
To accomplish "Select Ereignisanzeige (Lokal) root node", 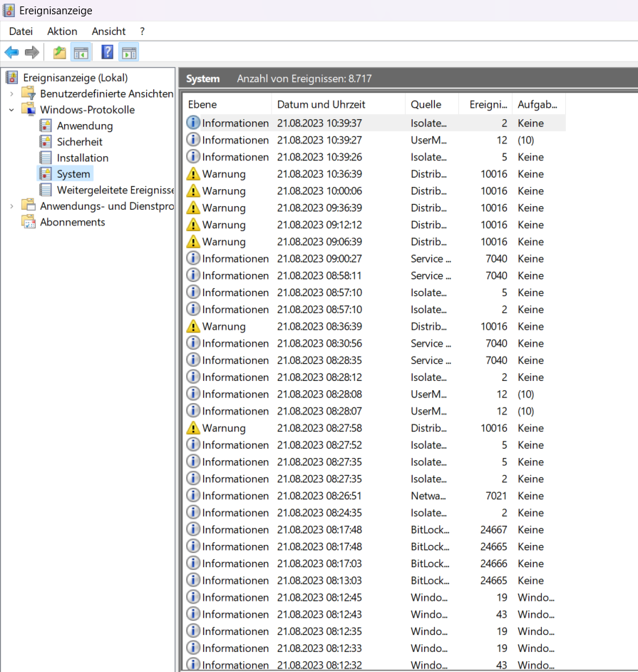I will (x=76, y=78).
